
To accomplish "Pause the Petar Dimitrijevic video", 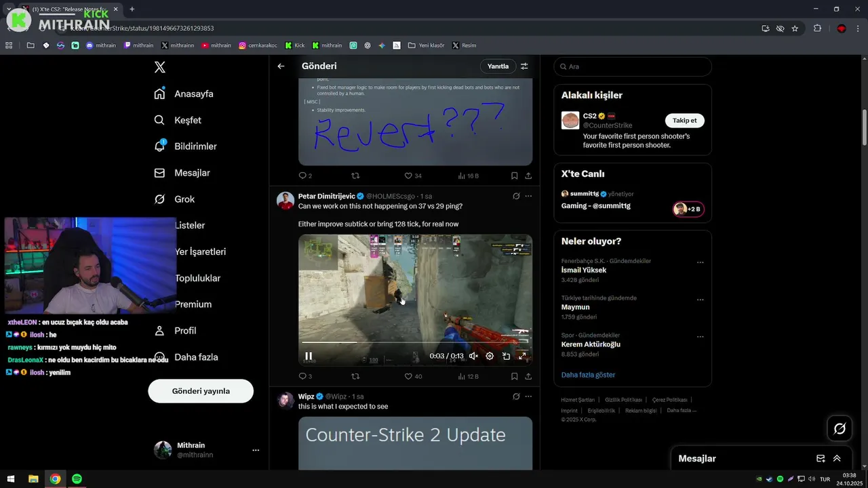I will (309, 356).
